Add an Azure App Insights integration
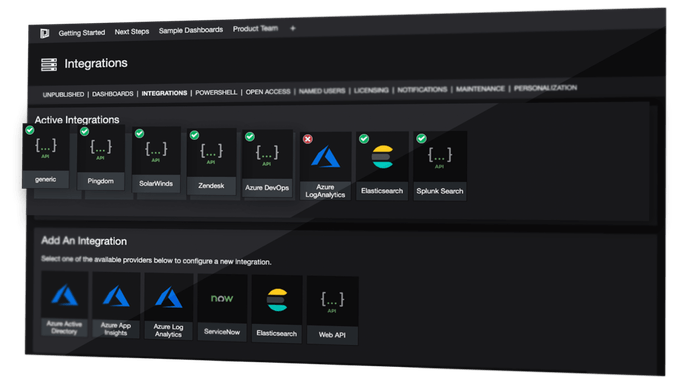 click(x=116, y=305)
